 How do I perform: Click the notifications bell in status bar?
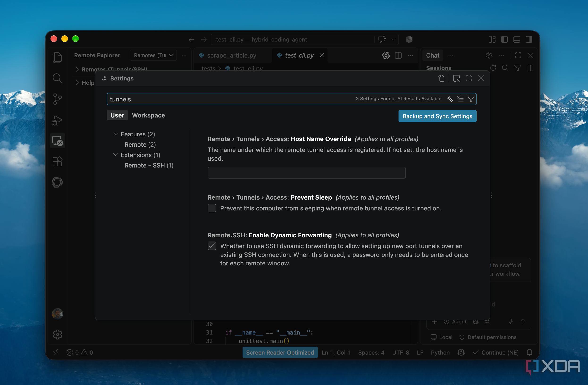coord(529,352)
